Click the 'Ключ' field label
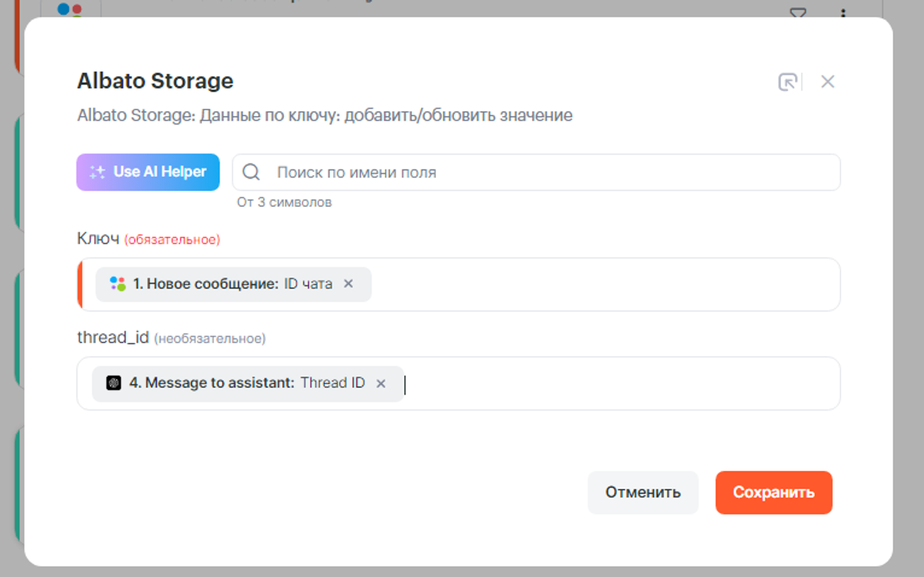This screenshot has width=924, height=577. [x=98, y=239]
